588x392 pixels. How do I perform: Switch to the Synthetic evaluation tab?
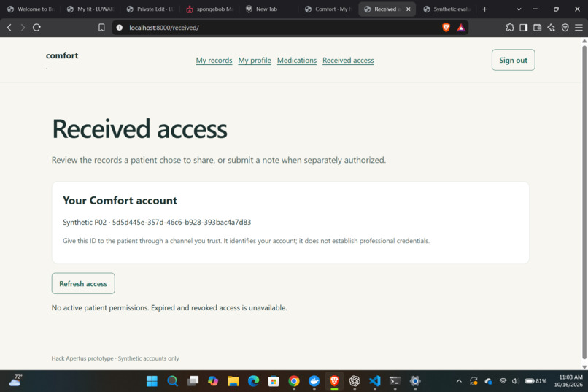tap(447, 9)
